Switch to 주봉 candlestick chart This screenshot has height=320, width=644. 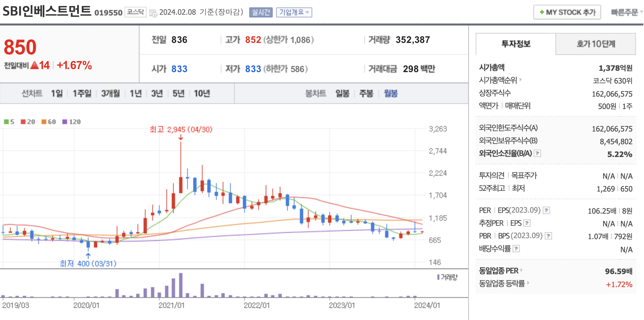coord(366,94)
